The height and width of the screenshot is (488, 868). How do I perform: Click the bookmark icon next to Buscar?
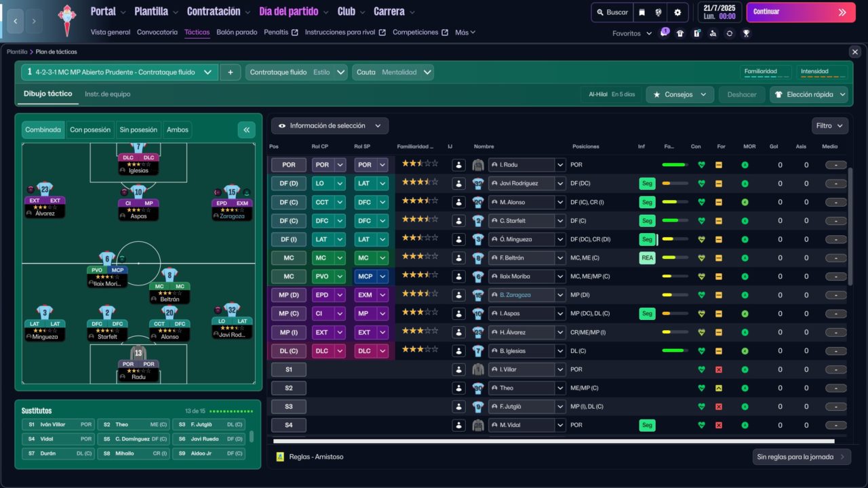[642, 12]
